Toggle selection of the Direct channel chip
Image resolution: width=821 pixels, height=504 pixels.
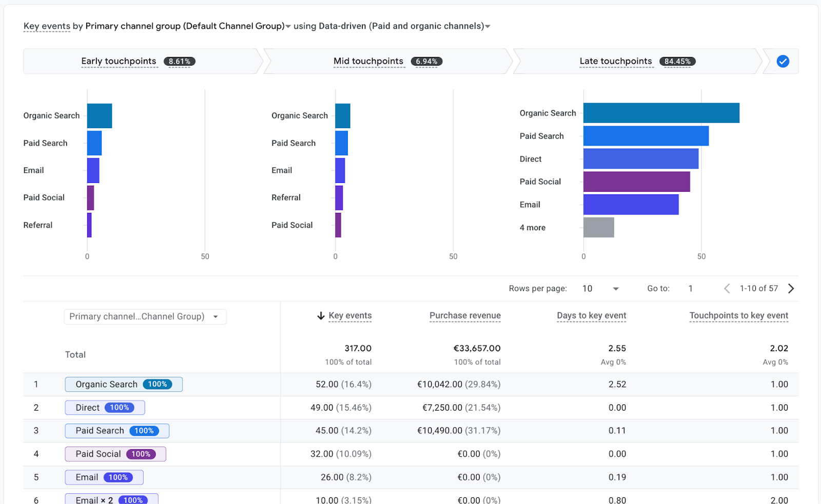coord(105,408)
